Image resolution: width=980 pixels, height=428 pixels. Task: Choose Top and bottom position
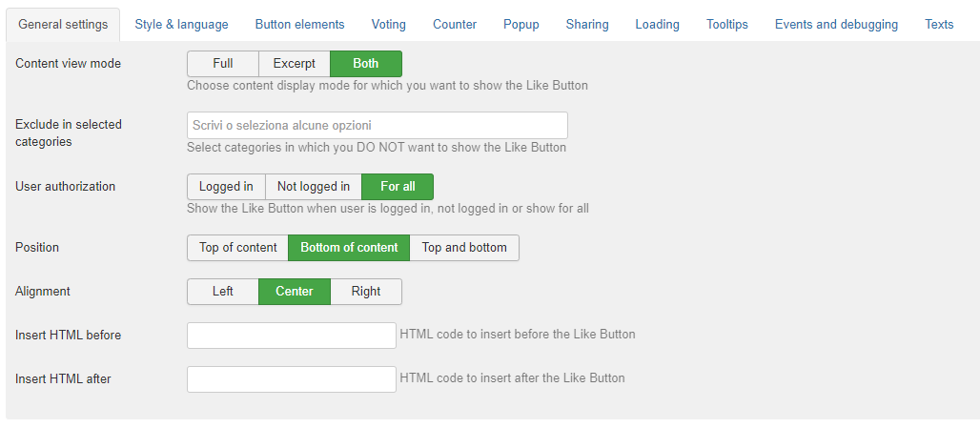point(463,248)
